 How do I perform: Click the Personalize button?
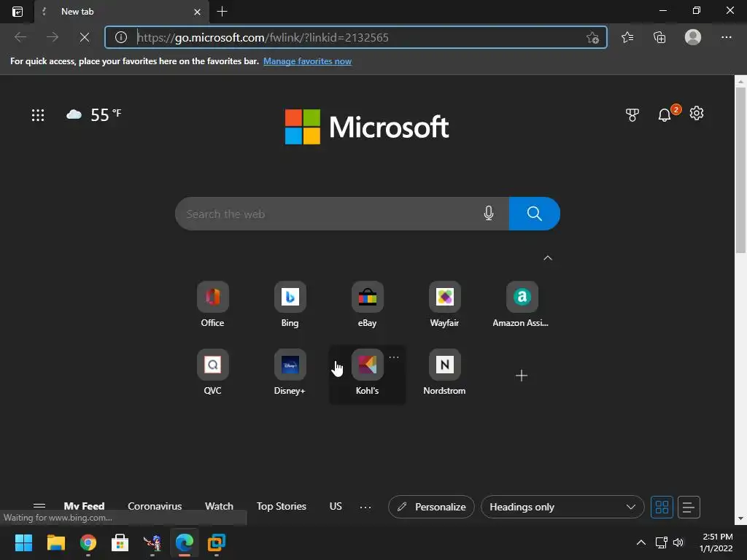pos(431,507)
